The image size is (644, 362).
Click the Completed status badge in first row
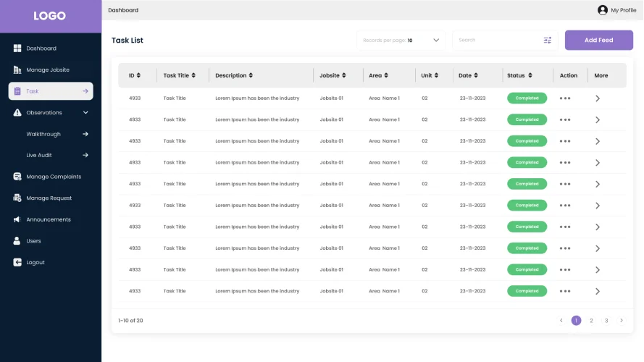click(527, 98)
